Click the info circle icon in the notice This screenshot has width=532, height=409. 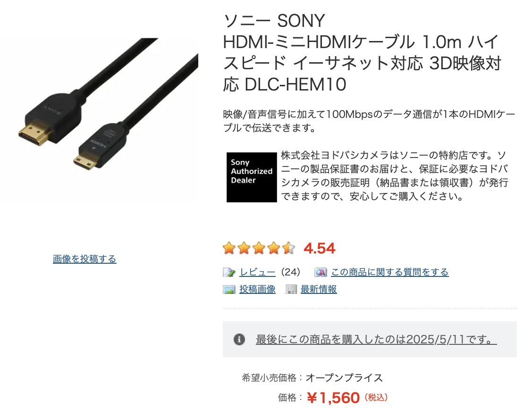click(x=239, y=339)
